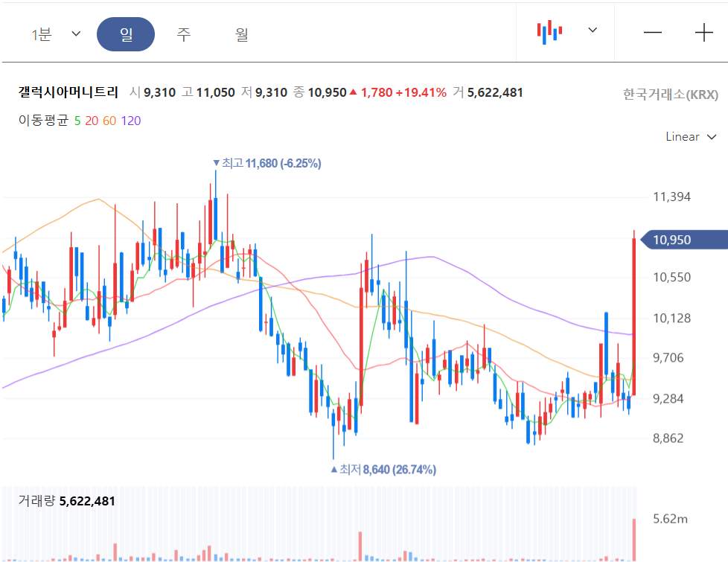Click the 거래량 5,622,481 volume label

point(66,501)
